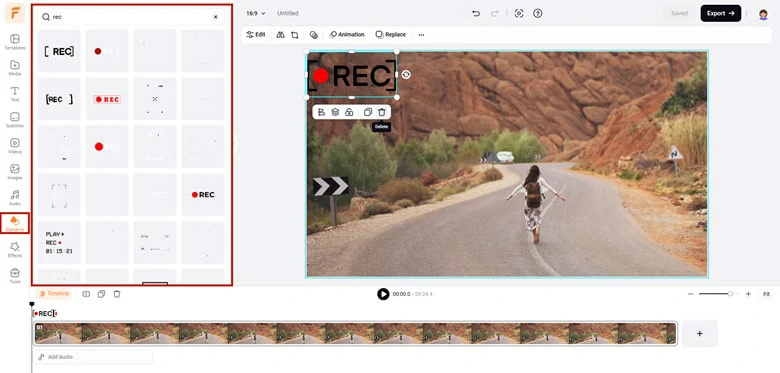
Task: Open the Templates sidebar panel
Action: tap(15, 42)
